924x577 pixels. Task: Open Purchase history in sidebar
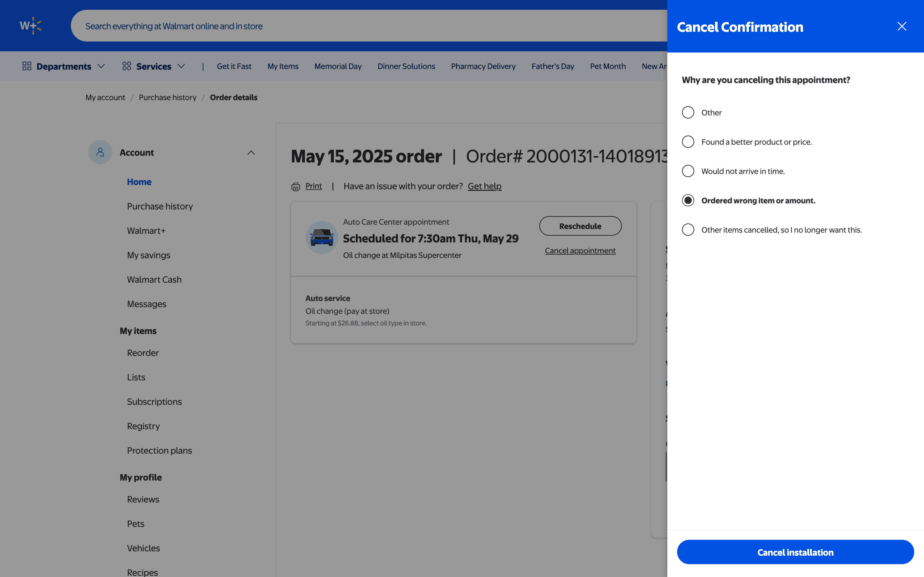[159, 206]
